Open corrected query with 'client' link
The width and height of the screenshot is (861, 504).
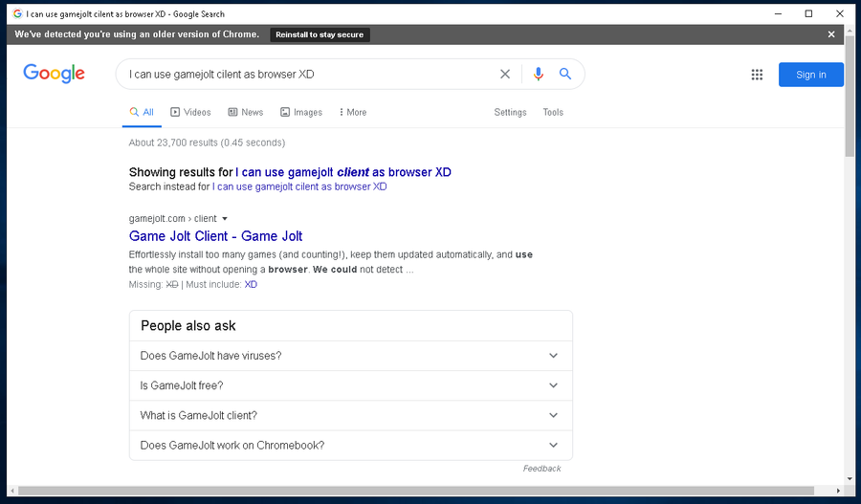click(343, 172)
